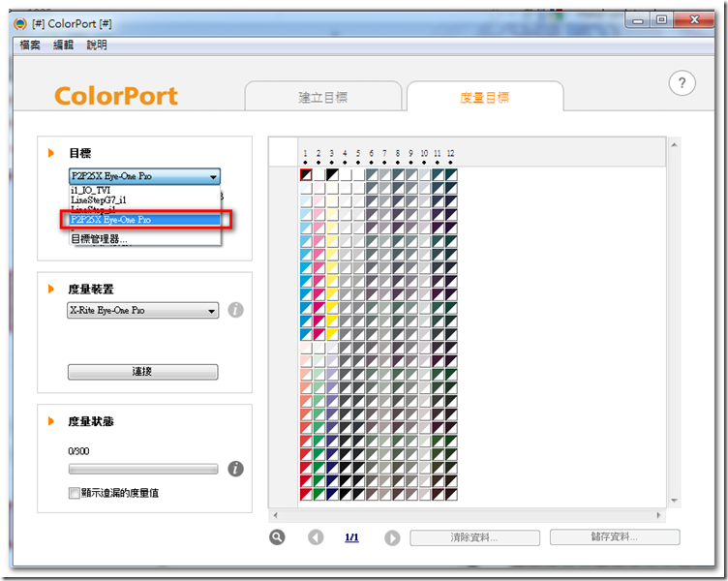Open the 說明 menu
This screenshot has width=728, height=581.
coord(97,46)
